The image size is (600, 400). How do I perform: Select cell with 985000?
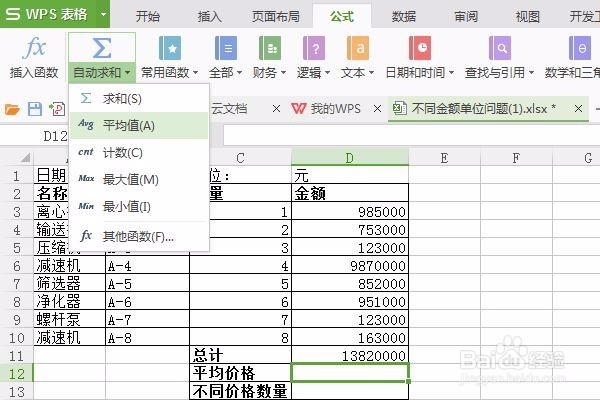point(350,211)
